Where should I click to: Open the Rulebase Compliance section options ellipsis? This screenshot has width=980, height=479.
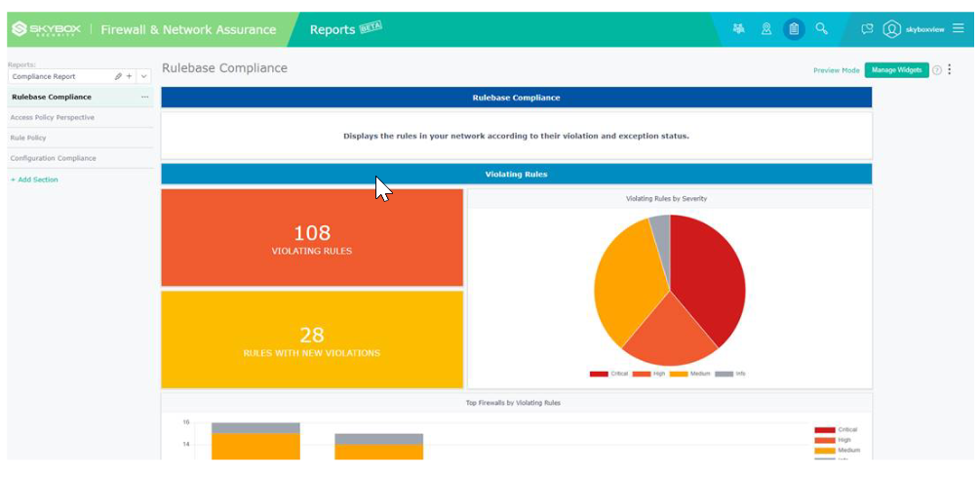pos(144,98)
